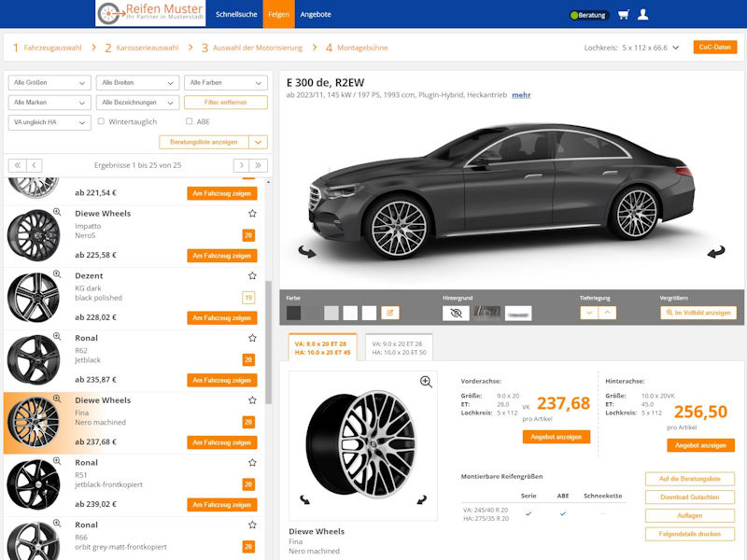Screen dimensions: 747x560
Task: Open the user account icon
Action: pyautogui.click(x=642, y=15)
